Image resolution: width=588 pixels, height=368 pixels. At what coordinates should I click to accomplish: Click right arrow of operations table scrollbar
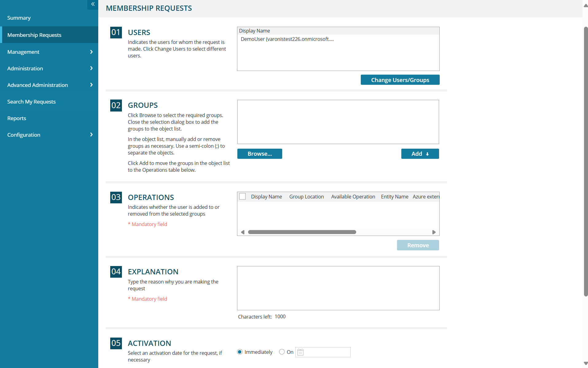(x=434, y=232)
